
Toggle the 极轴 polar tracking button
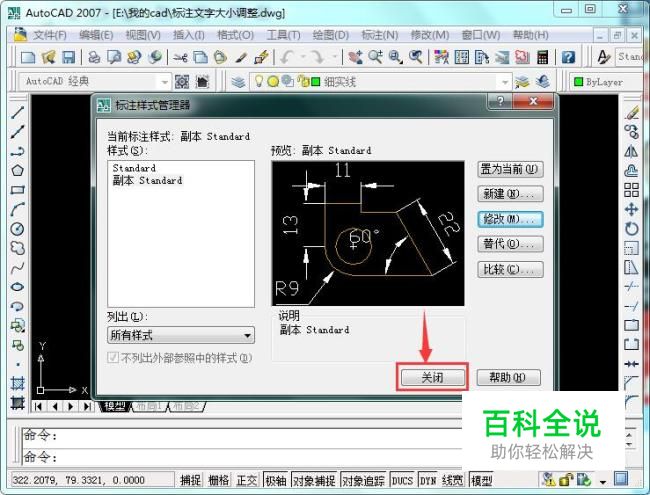pos(275,480)
